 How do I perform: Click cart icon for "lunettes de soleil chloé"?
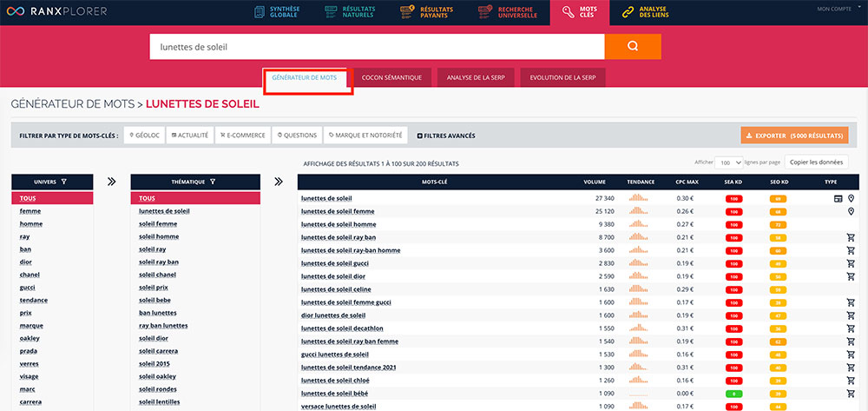(x=851, y=381)
